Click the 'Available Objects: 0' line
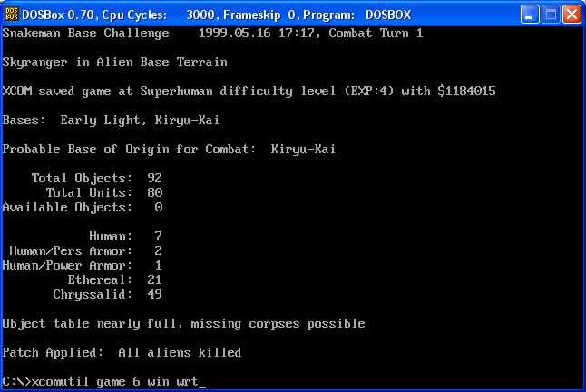The image size is (586, 392). point(83,208)
